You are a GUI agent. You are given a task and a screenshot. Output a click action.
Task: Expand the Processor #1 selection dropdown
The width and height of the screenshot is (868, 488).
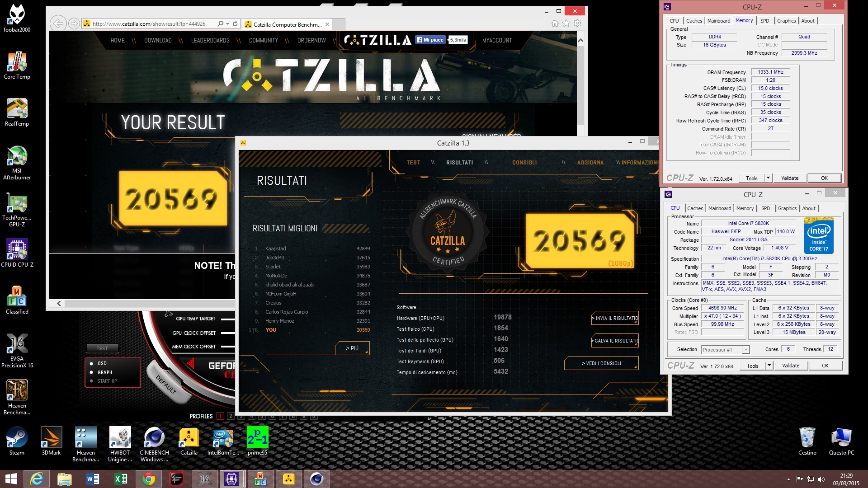pos(746,350)
